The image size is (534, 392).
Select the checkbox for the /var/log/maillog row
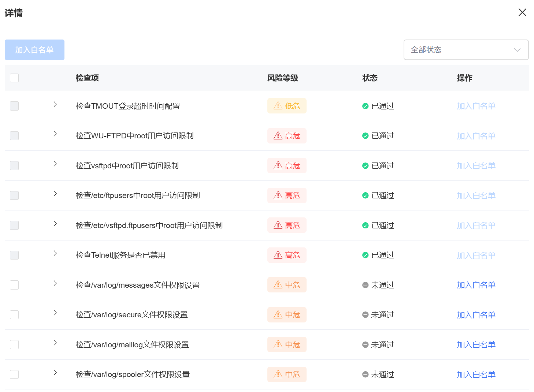coord(14,344)
